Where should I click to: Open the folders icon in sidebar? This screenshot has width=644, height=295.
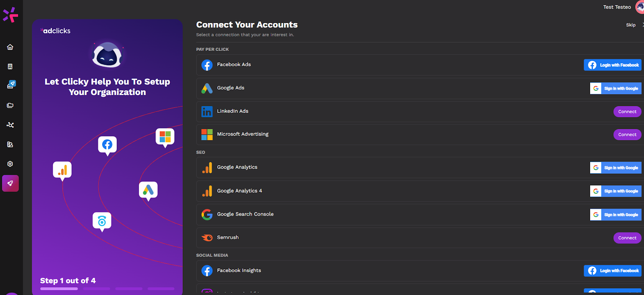[x=10, y=106]
